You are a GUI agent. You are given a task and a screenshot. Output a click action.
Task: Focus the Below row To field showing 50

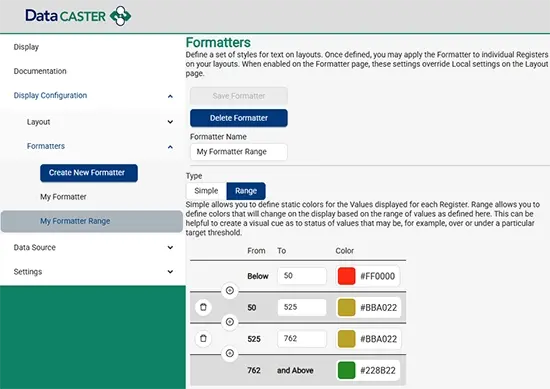(x=302, y=276)
